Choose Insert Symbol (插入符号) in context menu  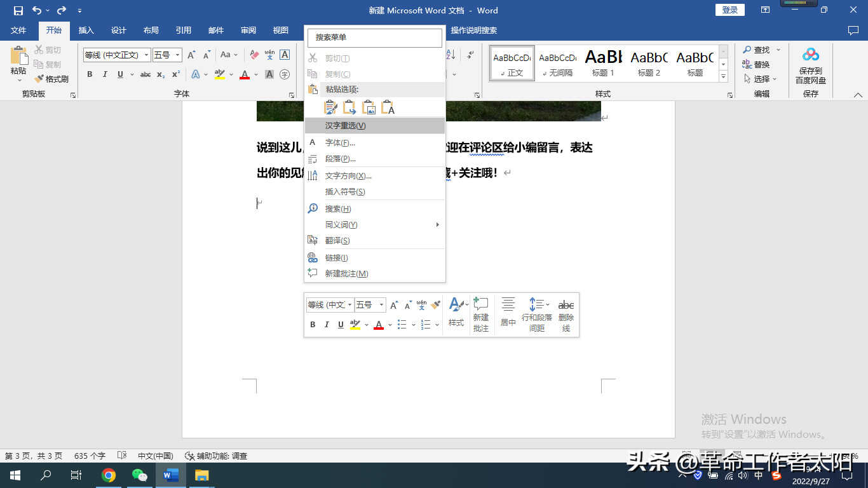coord(375,192)
